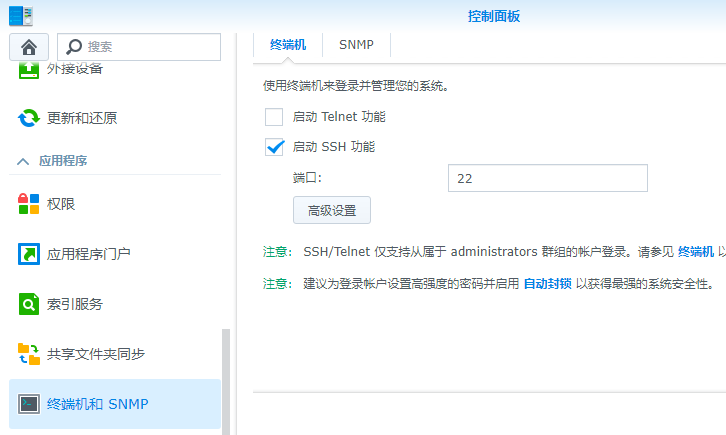Viewport: 726px width, 435px height.
Task: Click the SSH port input field
Action: click(x=548, y=178)
